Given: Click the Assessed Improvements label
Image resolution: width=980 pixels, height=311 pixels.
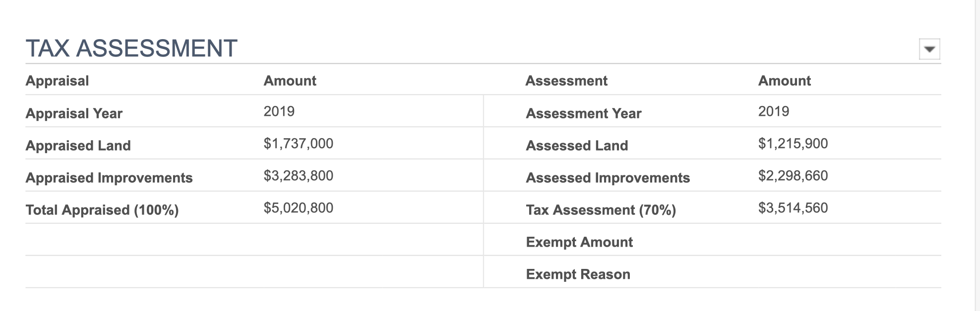Looking at the screenshot, I should click(x=608, y=178).
